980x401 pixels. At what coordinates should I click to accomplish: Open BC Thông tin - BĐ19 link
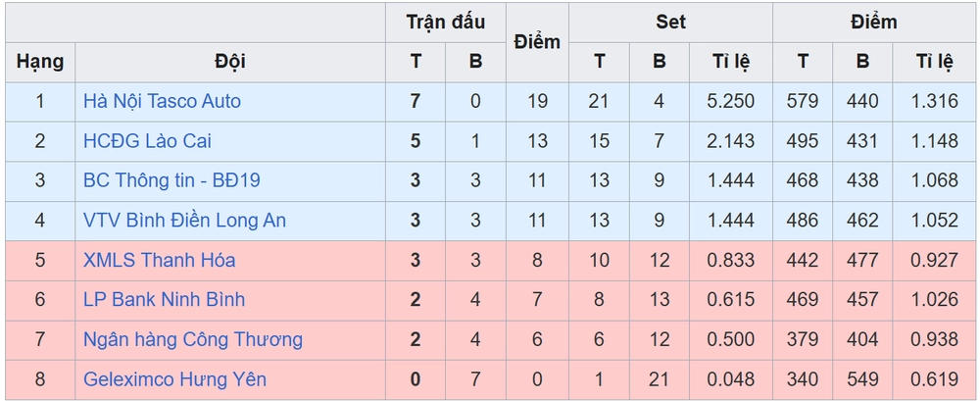click(171, 180)
